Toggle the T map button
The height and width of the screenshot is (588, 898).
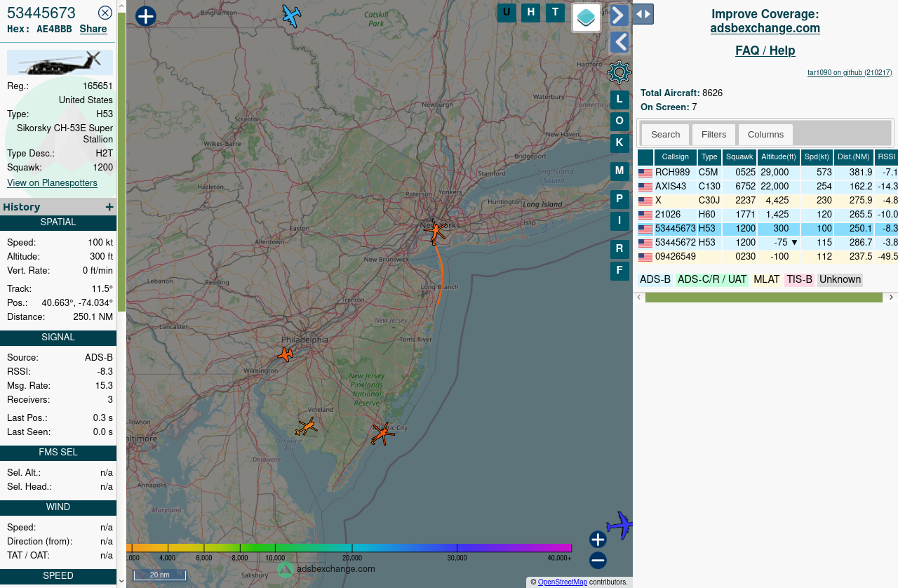[x=555, y=13]
